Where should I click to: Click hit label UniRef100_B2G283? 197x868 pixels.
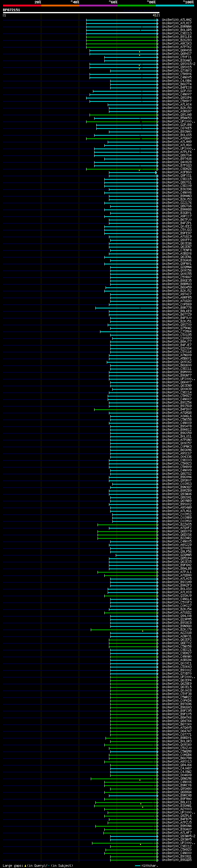[x=177, y=40]
